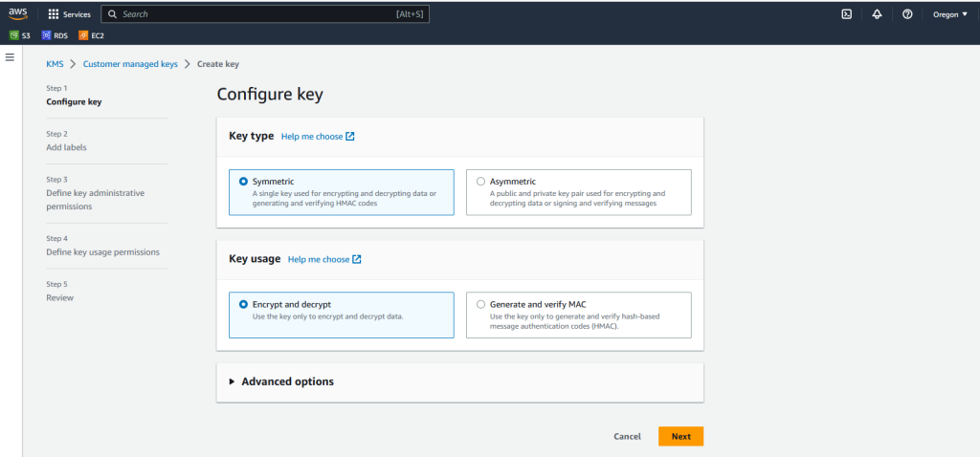Image resolution: width=980 pixels, height=457 pixels.
Task: Launch the CloudShell terminal icon
Action: pyautogui.click(x=847, y=14)
